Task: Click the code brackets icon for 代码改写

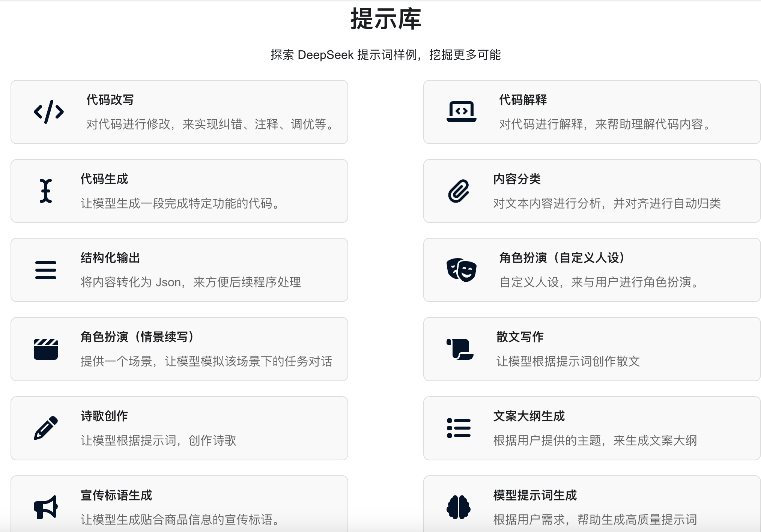Action: (x=49, y=112)
